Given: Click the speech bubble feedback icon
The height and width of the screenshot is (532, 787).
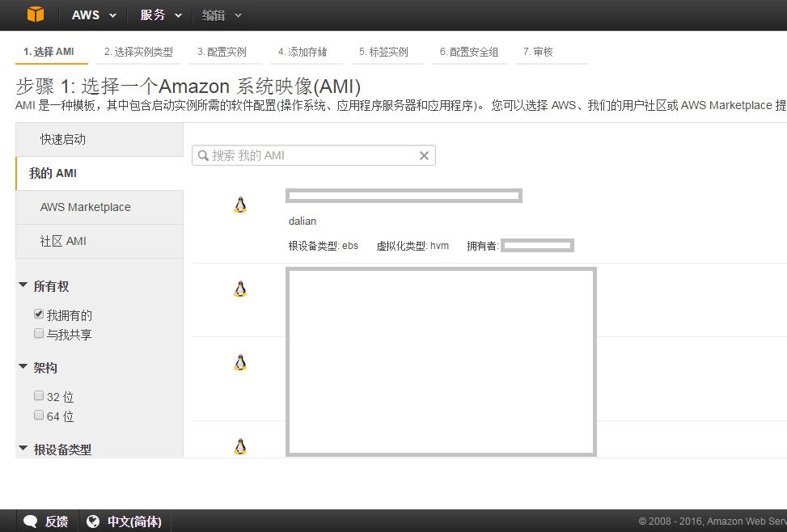Looking at the screenshot, I should click(30, 521).
